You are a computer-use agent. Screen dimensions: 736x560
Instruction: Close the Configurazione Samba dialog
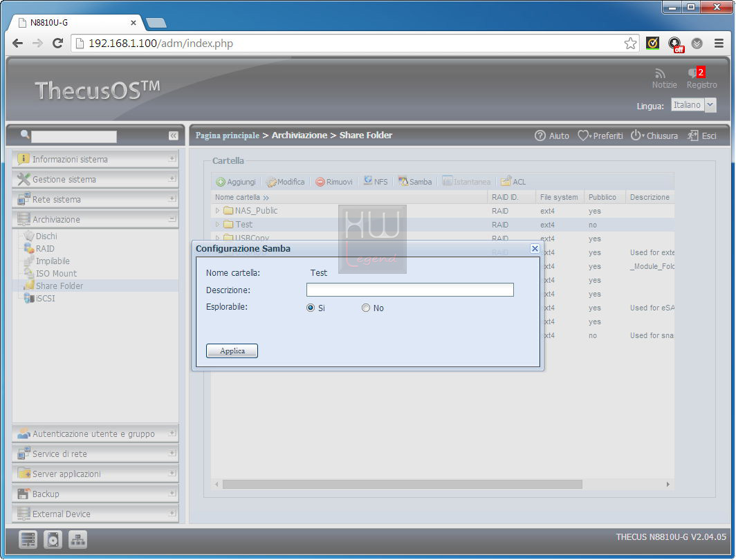tap(535, 249)
